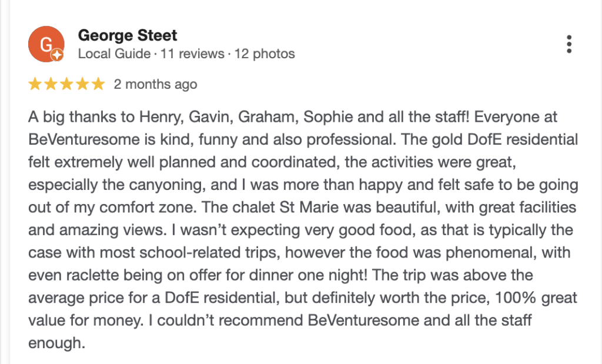Click the fourth yellow rating star

pos(82,84)
